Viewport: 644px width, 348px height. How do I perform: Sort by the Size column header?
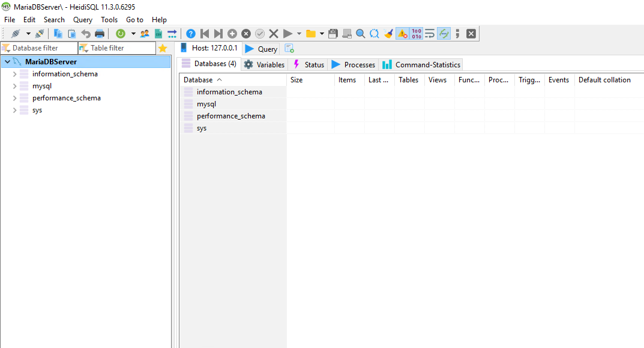[x=310, y=80]
